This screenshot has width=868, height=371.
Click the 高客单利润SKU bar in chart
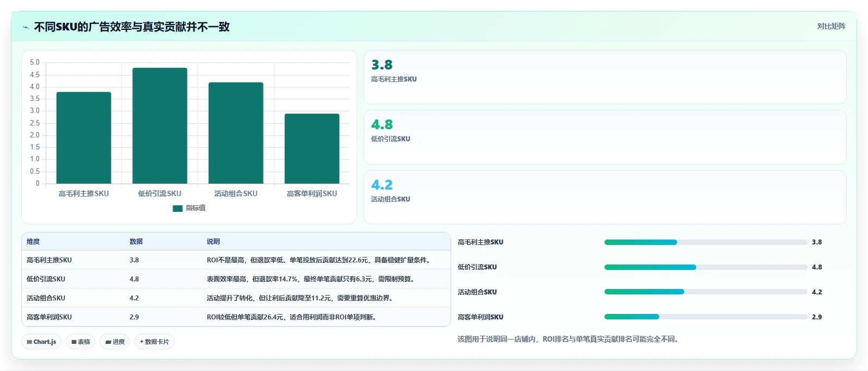[x=312, y=149]
